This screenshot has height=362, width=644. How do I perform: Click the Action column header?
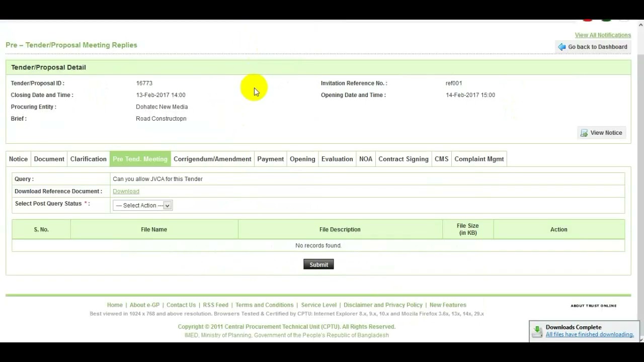click(x=558, y=229)
